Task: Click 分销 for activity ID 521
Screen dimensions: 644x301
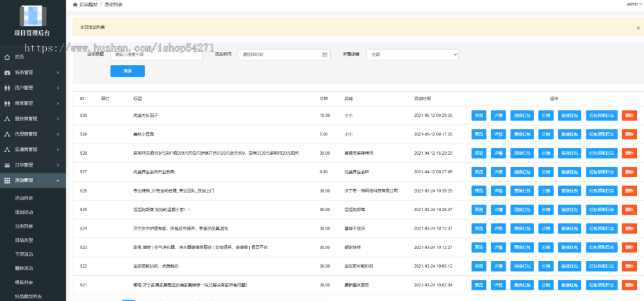Action: tap(546, 285)
